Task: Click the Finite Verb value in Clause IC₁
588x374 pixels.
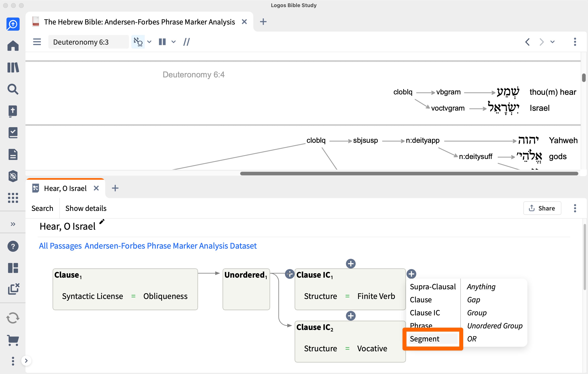Action: pos(376,296)
